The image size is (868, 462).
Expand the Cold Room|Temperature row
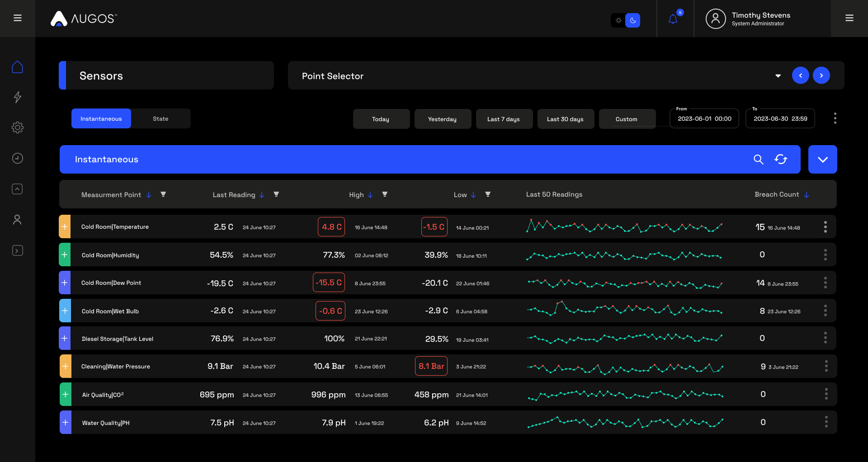[65, 226]
